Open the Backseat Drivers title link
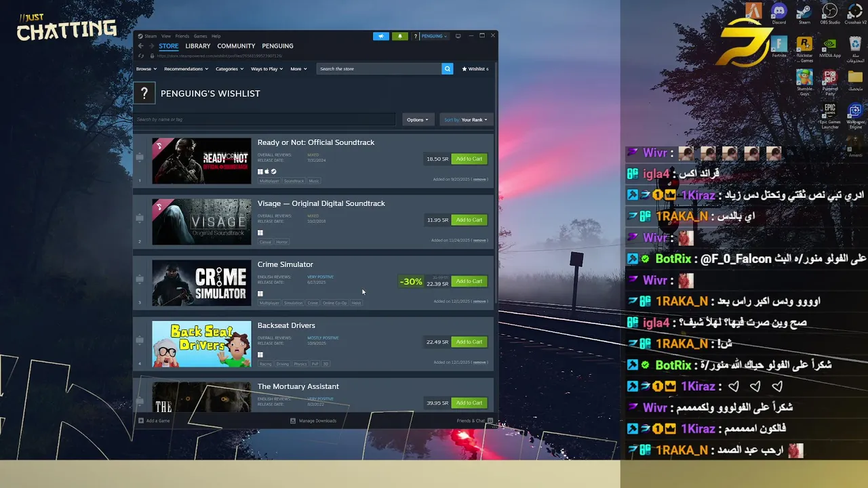This screenshot has width=868, height=488. 286,325
